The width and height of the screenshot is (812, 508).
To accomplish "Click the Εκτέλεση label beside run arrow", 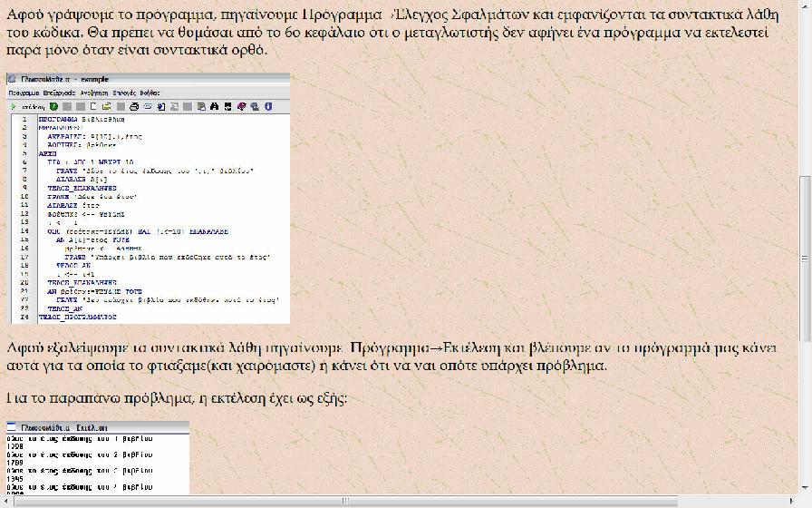I will tap(34, 107).
